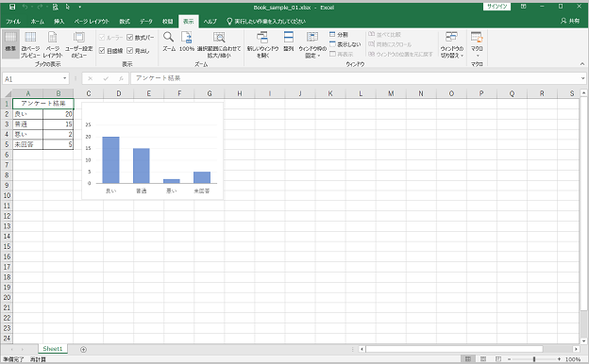Switch to Formulas (数式) tab
The image size is (589, 364).
coord(125,22)
